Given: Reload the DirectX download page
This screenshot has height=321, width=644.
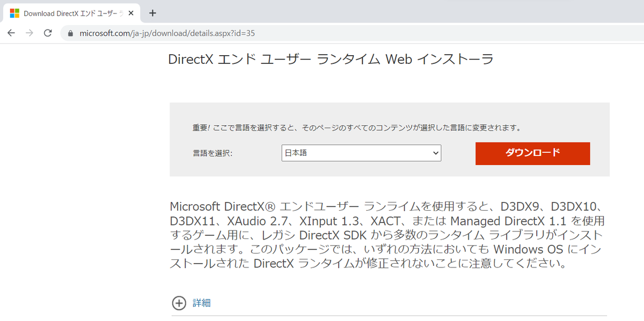Looking at the screenshot, I should point(47,33).
